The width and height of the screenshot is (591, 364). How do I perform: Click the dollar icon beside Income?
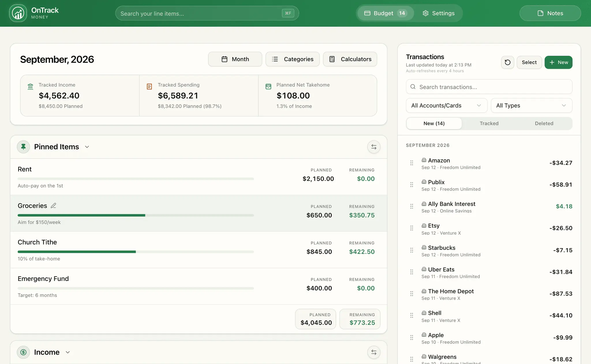click(23, 352)
